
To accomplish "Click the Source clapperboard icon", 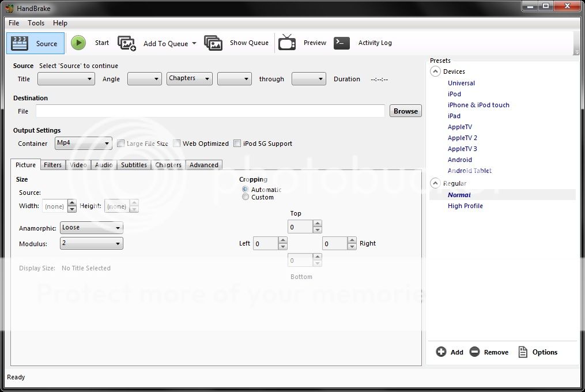I will click(x=20, y=43).
